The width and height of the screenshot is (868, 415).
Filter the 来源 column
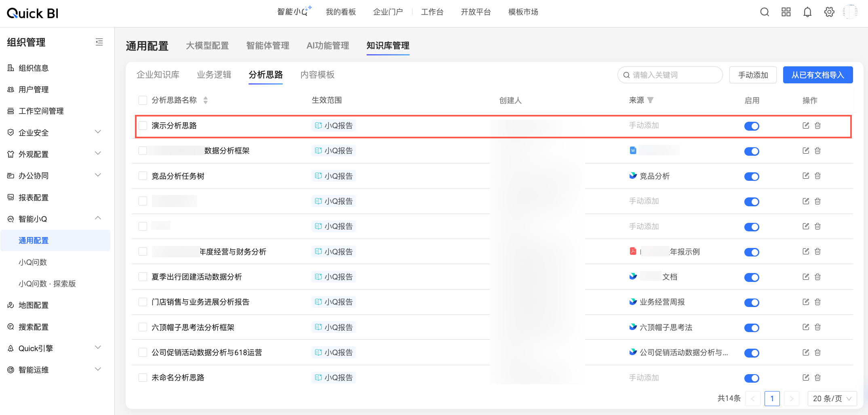coord(650,100)
